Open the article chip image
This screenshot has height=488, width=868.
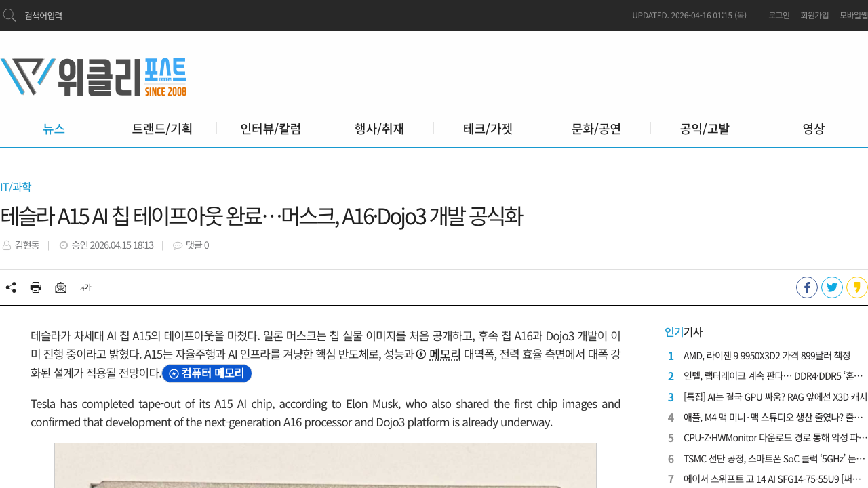(x=325, y=466)
